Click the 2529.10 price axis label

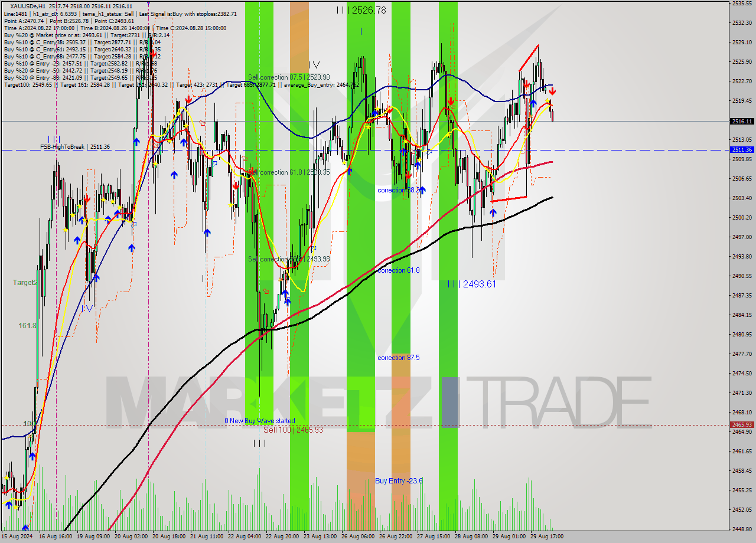[x=742, y=42]
